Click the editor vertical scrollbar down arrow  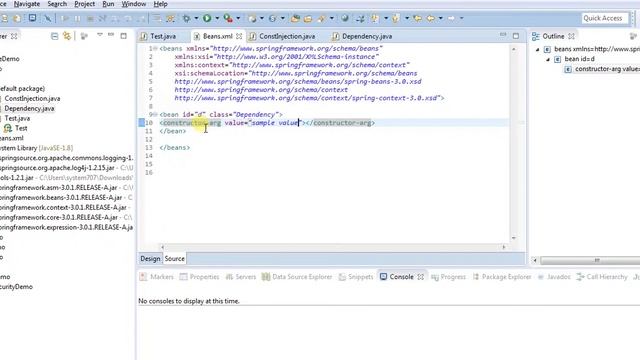pos(513,238)
